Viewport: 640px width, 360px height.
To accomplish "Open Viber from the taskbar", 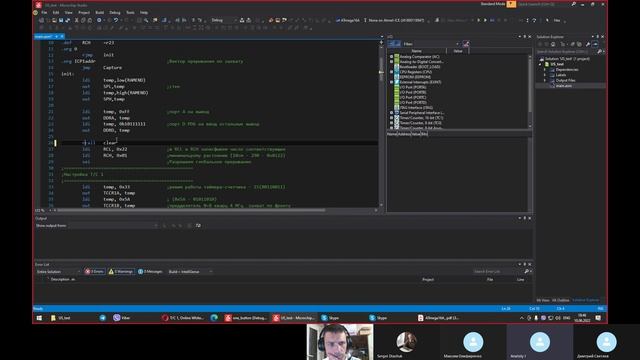I will (122, 318).
